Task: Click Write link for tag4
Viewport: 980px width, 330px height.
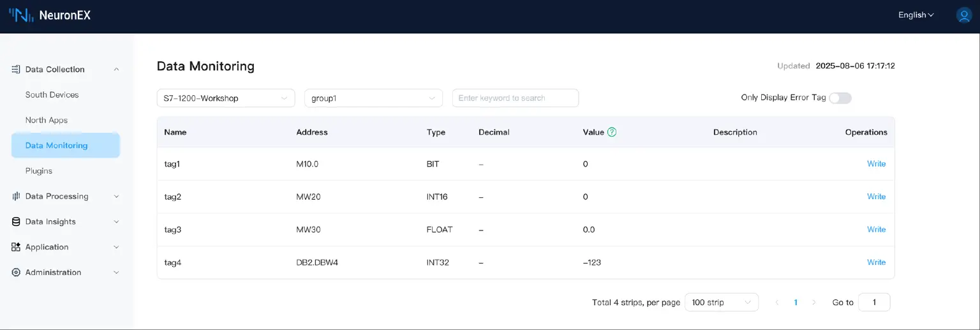Action: click(x=876, y=262)
